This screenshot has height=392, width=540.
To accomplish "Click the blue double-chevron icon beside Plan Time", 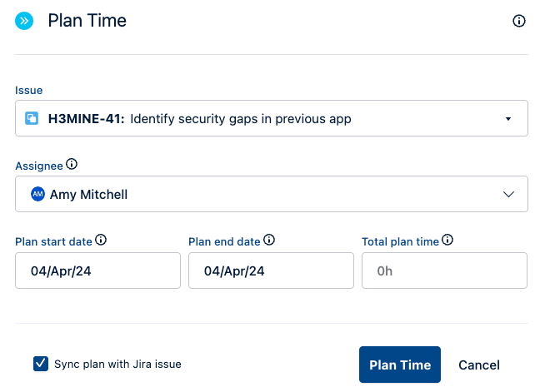I will pyautogui.click(x=24, y=21).
